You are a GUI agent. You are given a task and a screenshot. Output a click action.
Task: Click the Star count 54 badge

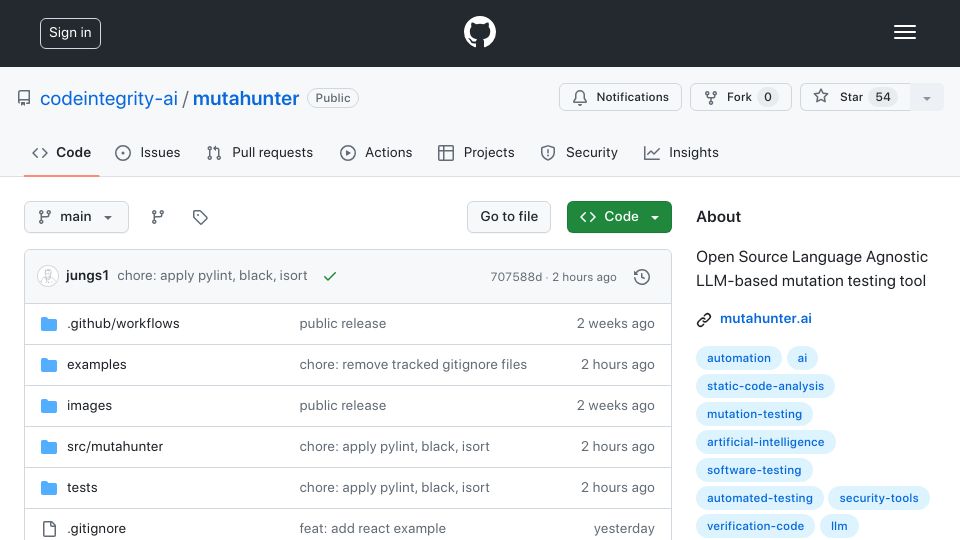(882, 97)
